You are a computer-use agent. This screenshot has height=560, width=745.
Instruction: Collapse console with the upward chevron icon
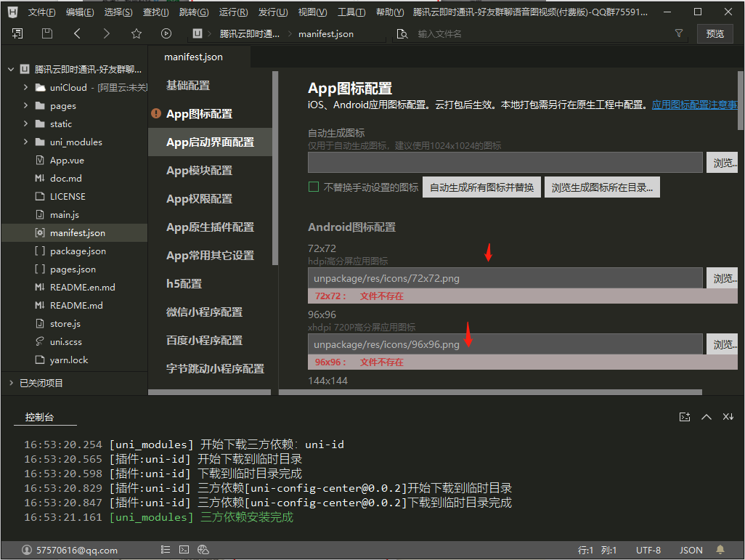pos(706,417)
